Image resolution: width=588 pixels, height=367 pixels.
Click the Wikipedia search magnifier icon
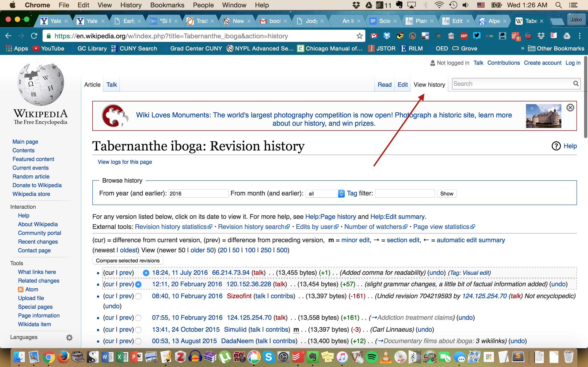coord(575,84)
